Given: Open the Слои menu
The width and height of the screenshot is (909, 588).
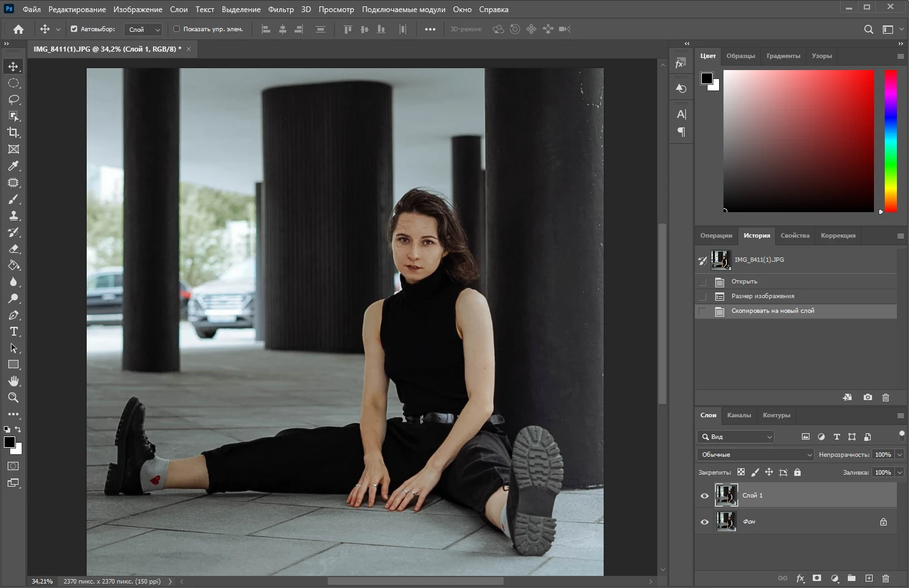Looking at the screenshot, I should [x=178, y=10].
